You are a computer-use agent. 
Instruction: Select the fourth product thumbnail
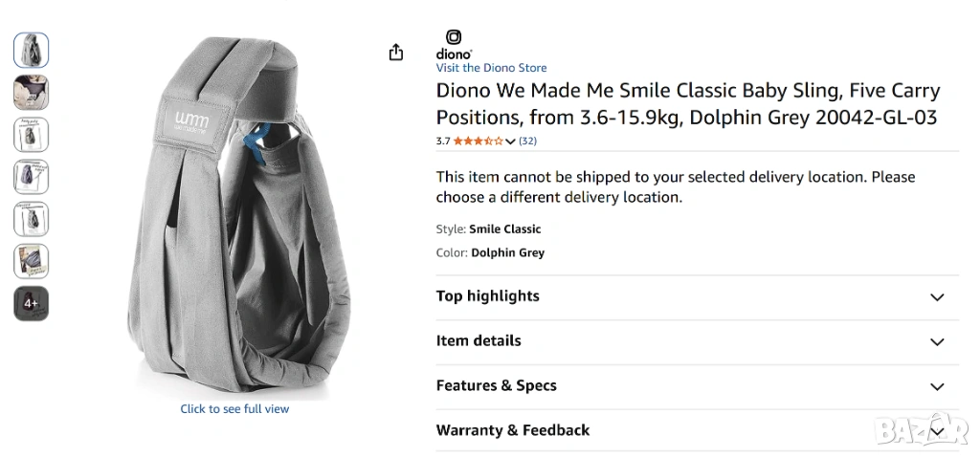point(32,177)
